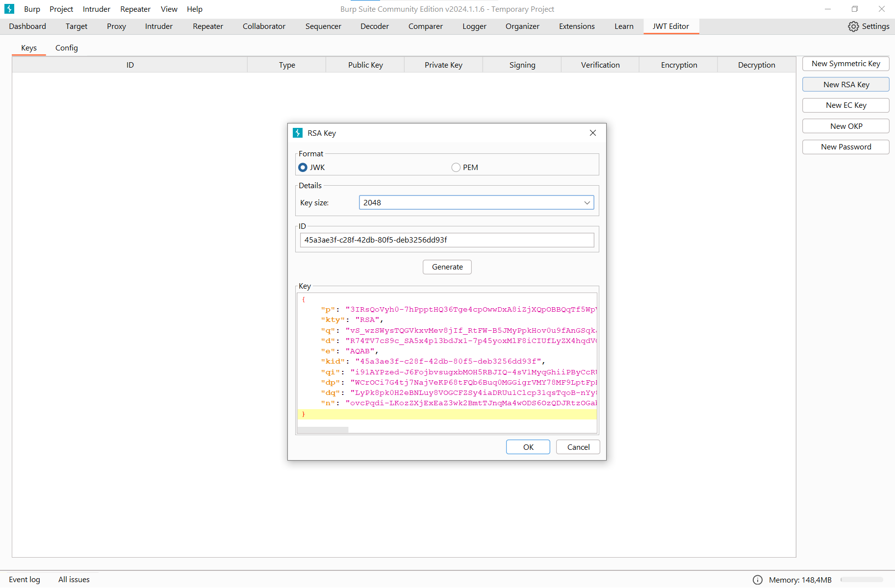Screen dimensions: 895x588
Task: Click the ID column header
Action: 130,65
